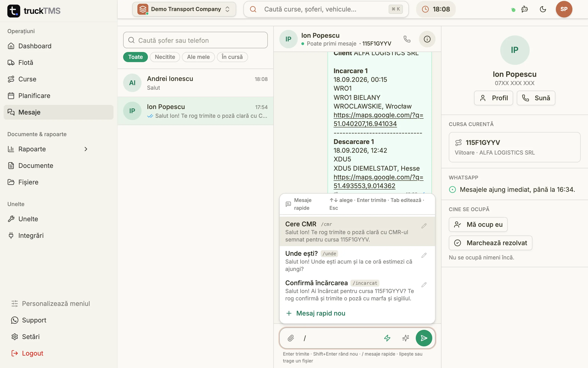Toggle the info panel icon in the chat header
The height and width of the screenshot is (368, 588).
click(427, 39)
